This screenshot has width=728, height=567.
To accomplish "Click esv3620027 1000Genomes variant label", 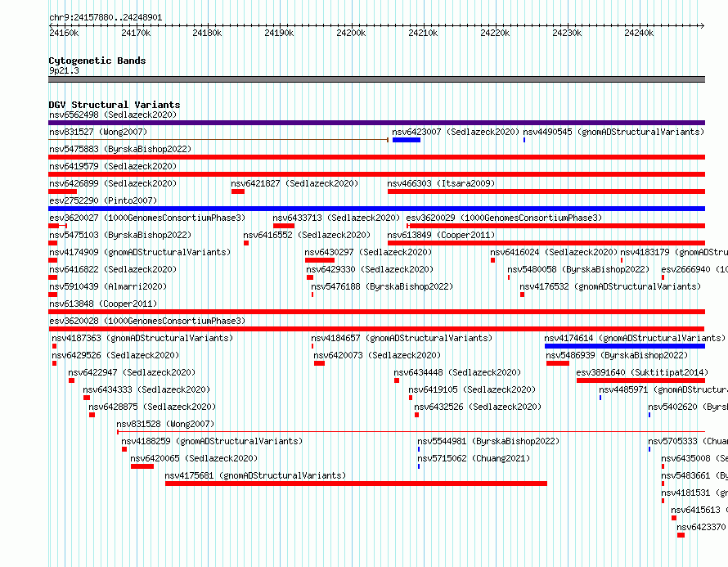I will [x=147, y=218].
